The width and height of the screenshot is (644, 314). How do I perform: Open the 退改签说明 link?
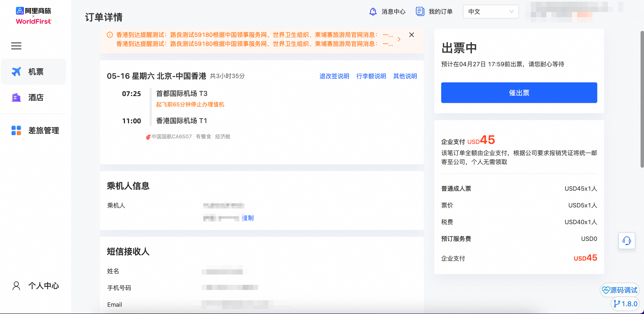coord(334,76)
